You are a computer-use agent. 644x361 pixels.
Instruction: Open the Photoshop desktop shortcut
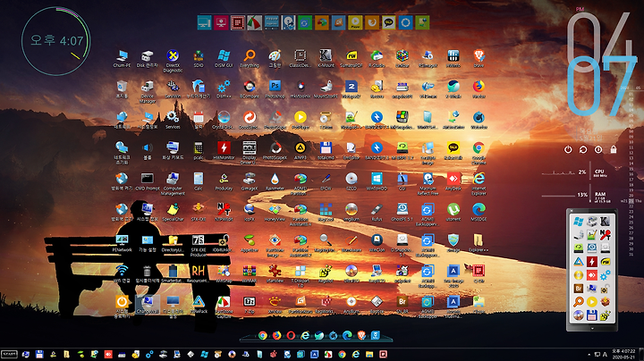click(275, 89)
